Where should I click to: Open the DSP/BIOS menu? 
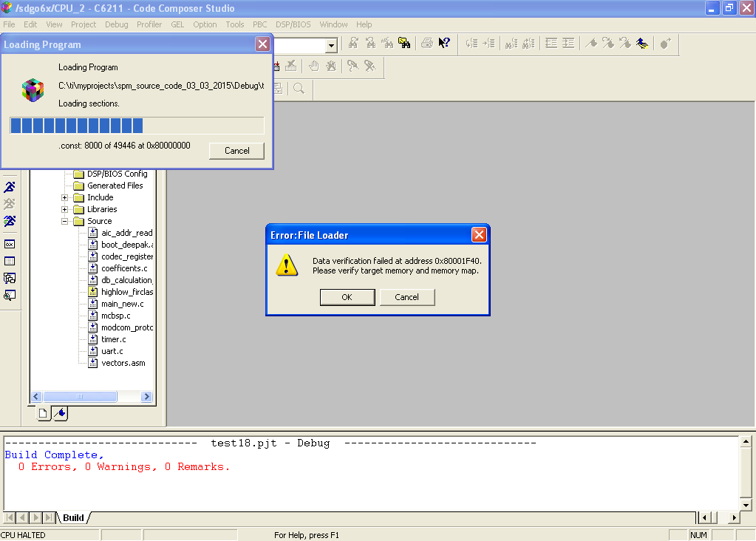coord(293,24)
